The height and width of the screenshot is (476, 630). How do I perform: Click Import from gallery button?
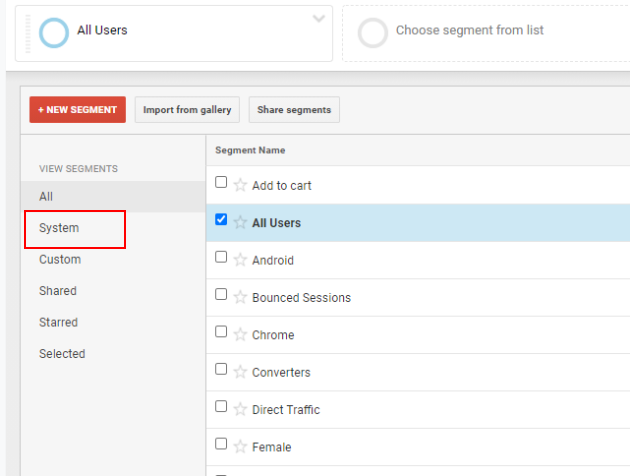(x=187, y=110)
